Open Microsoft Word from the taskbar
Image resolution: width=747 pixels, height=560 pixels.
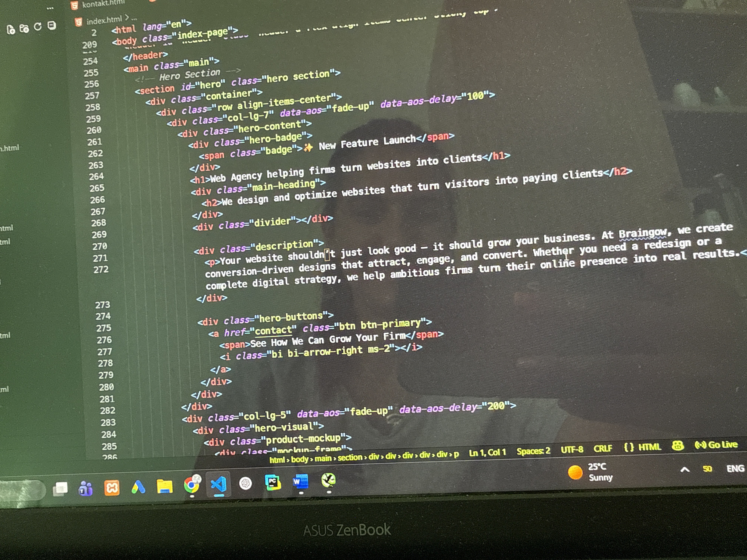[x=301, y=482]
